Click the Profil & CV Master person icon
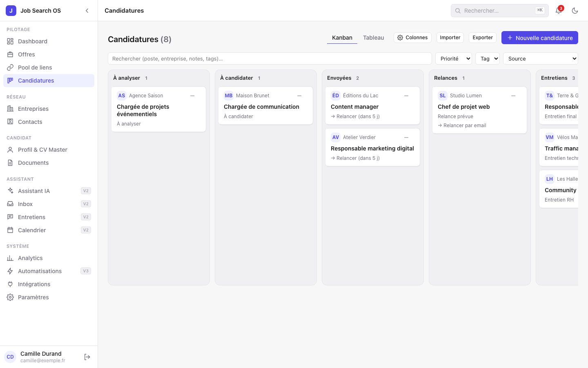Image resolution: width=588 pixels, height=368 pixels. (10, 150)
